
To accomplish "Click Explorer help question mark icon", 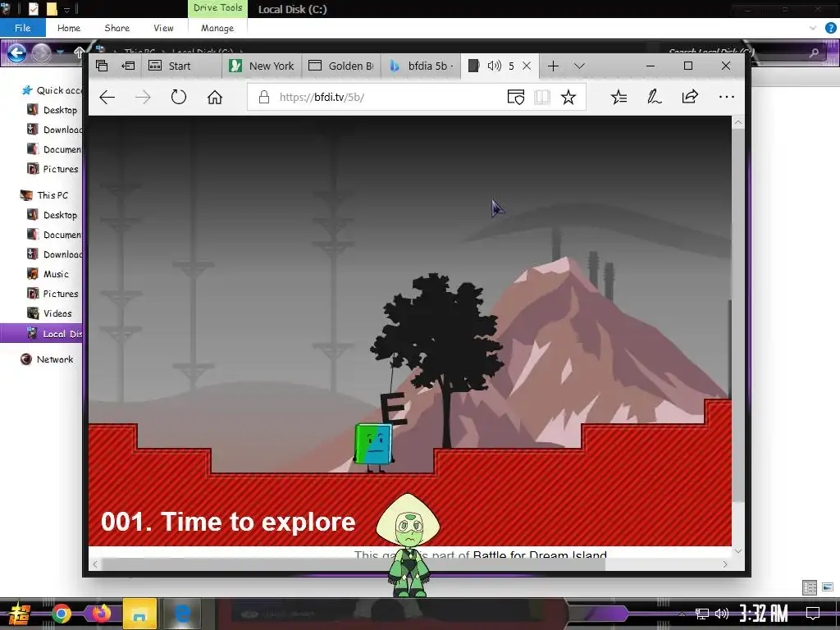I will coord(830,28).
